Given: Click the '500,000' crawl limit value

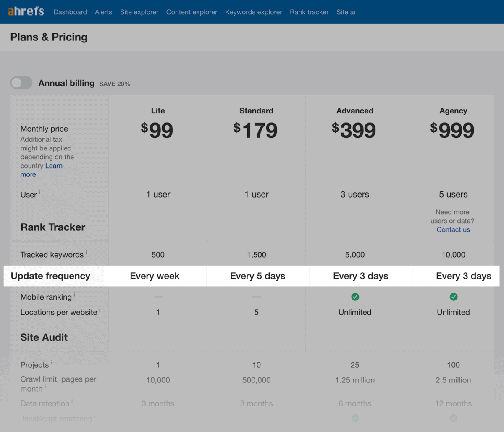Looking at the screenshot, I should coord(256,380).
